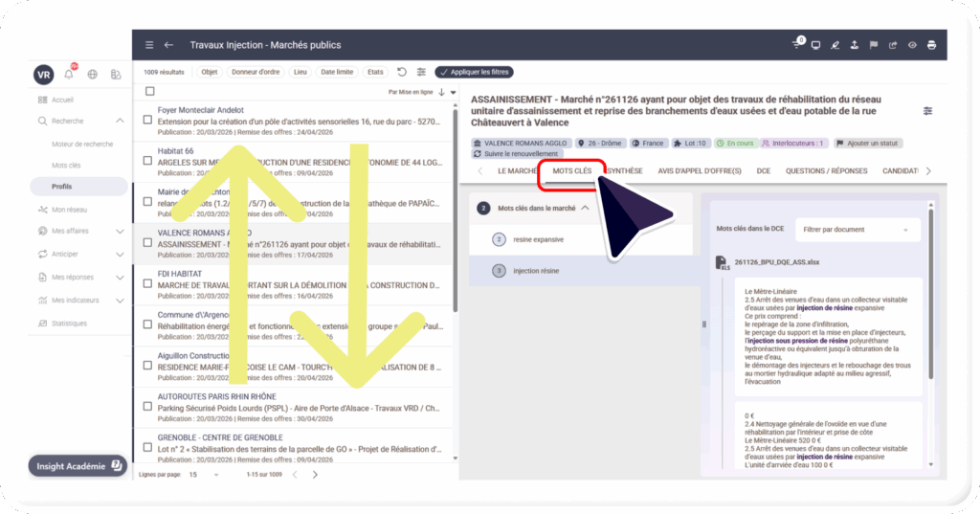Check the Foyer Montclair Andelot result checkbox

click(147, 121)
